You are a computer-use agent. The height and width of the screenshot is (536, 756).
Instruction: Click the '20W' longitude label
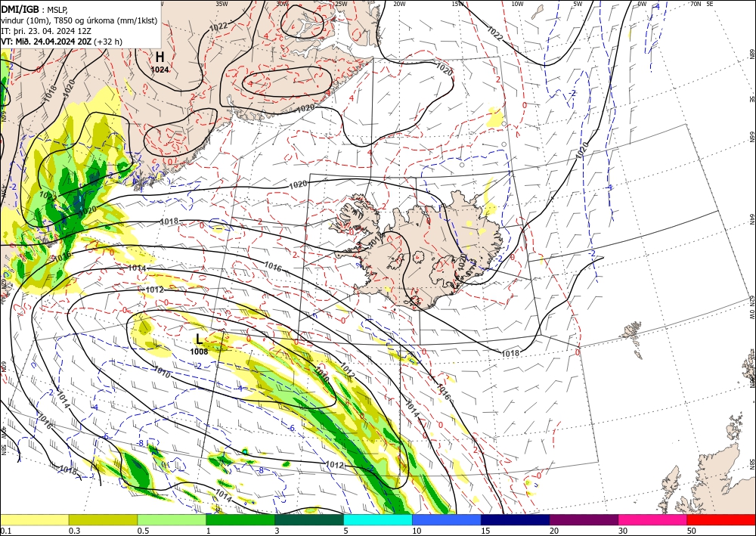click(x=398, y=4)
